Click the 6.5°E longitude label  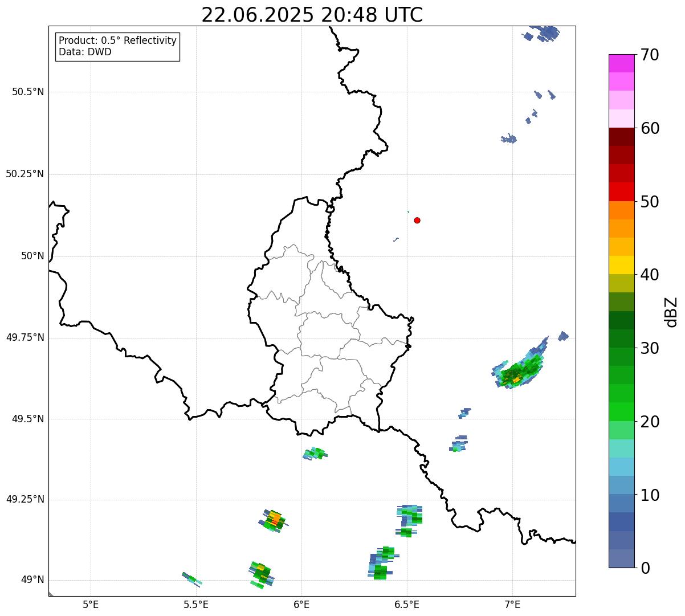pos(407,604)
